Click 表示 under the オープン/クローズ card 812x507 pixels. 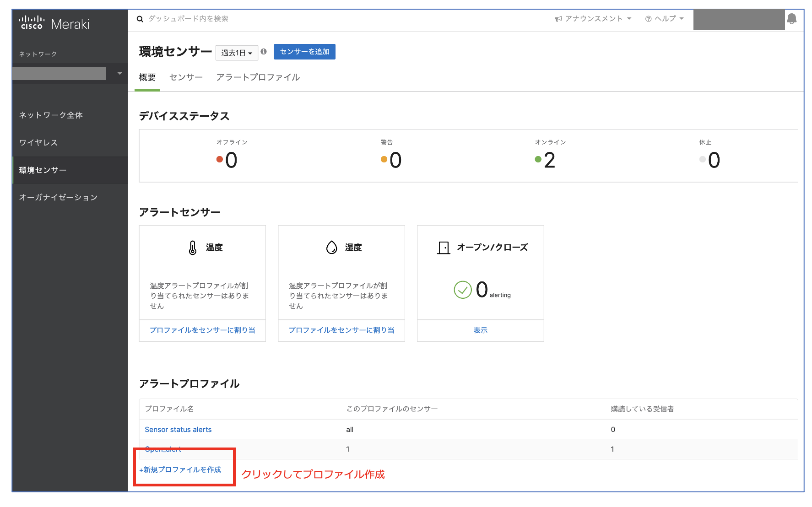pyautogui.click(x=480, y=330)
